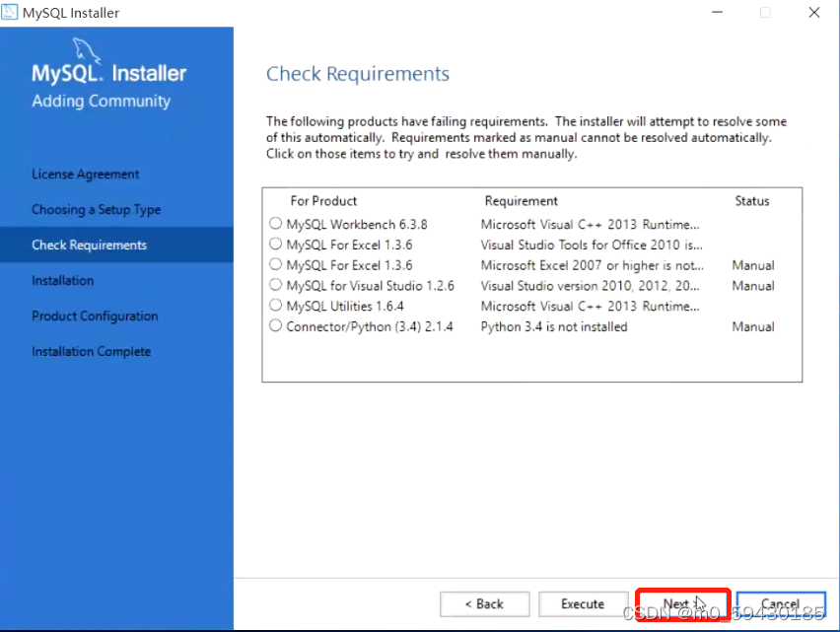Click 'Microsoft Excel 2007 or higher' requirement text
Screen dimensions: 840x632
592,265
